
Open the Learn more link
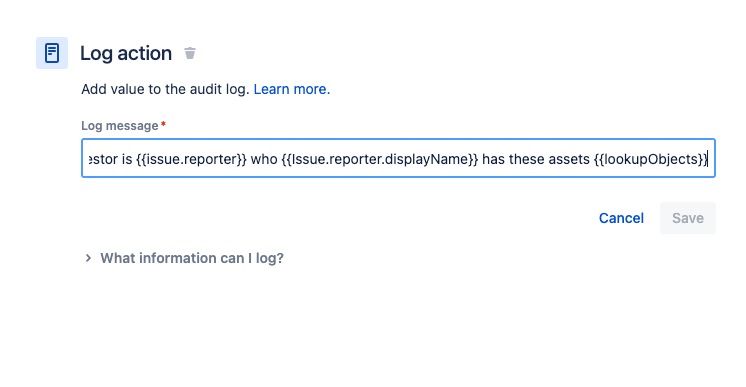(292, 89)
